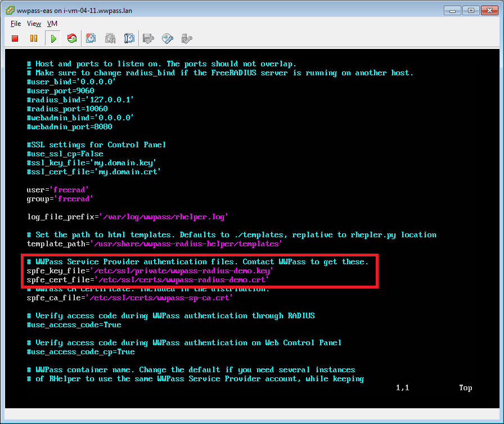Revert to the current snapshot
The height and width of the screenshot is (424, 504).
(110, 38)
